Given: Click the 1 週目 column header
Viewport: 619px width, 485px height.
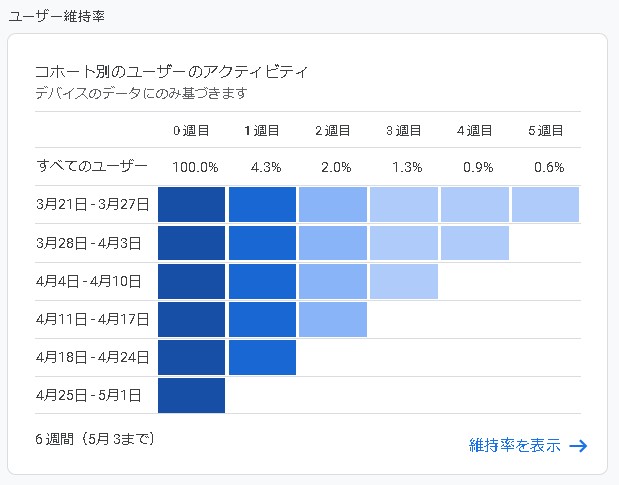Looking at the screenshot, I should pyautogui.click(x=262, y=130).
